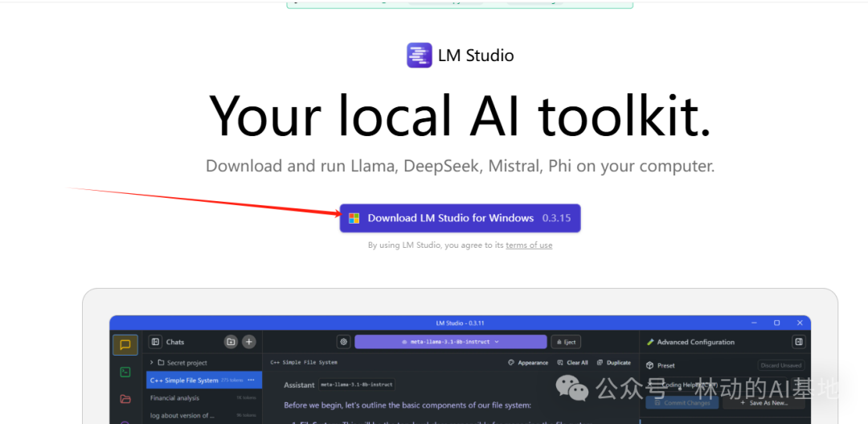Select the C++ Simple File System chat
The width and height of the screenshot is (868, 424).
tap(203, 381)
